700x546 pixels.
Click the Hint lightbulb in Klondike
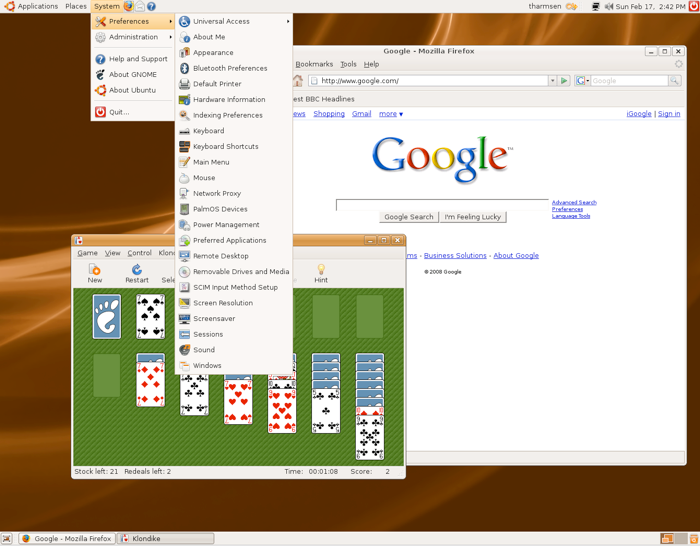click(x=321, y=269)
